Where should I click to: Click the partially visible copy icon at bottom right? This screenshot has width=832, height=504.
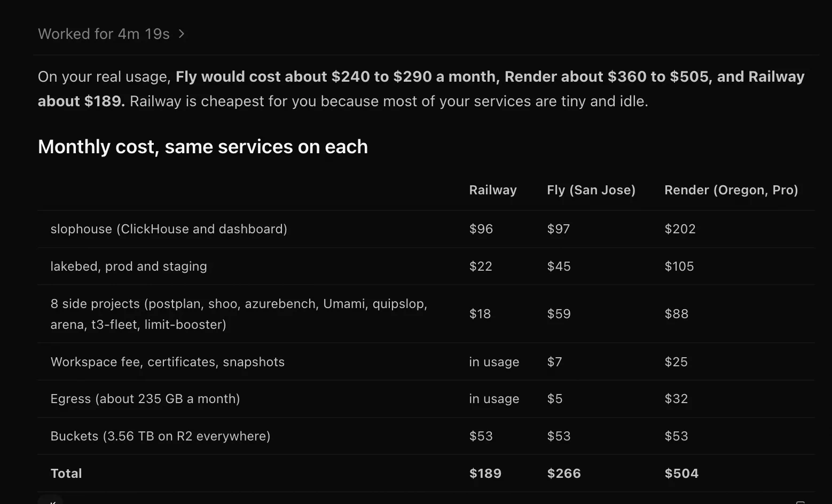(x=800, y=502)
